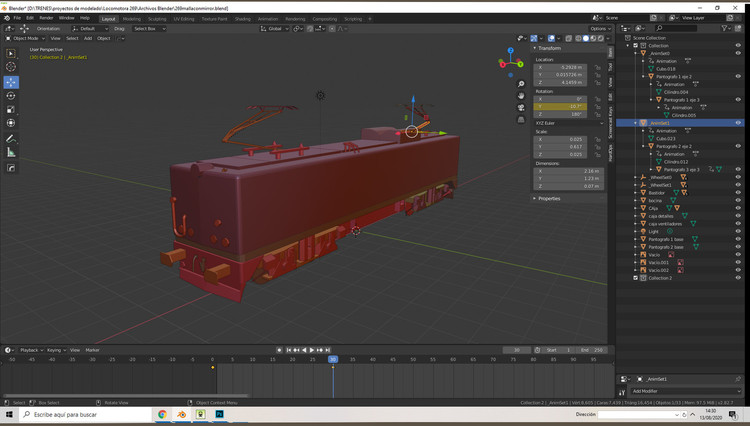This screenshot has width=750, height=426.
Task: Toggle proportional editing
Action: pyautogui.click(x=332, y=29)
